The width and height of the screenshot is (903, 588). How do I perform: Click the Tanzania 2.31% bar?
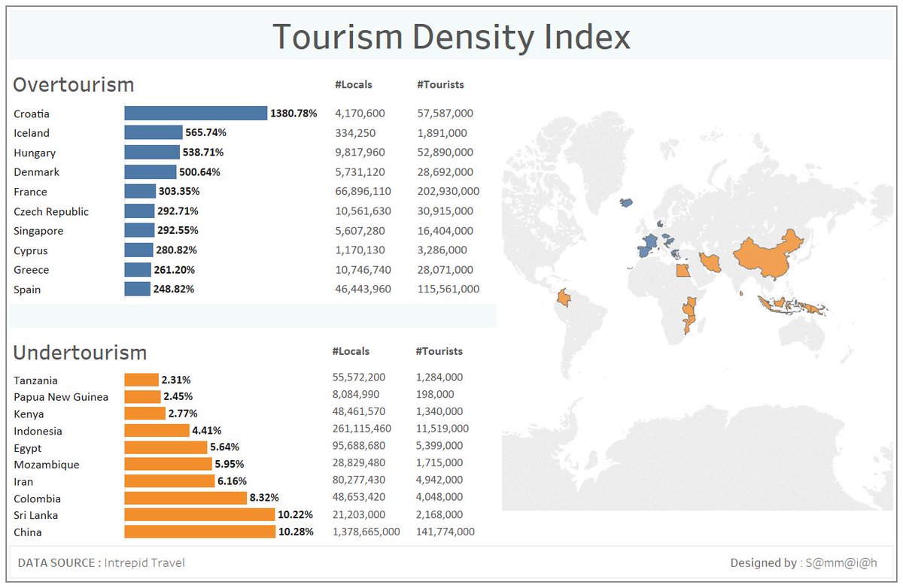point(141,380)
